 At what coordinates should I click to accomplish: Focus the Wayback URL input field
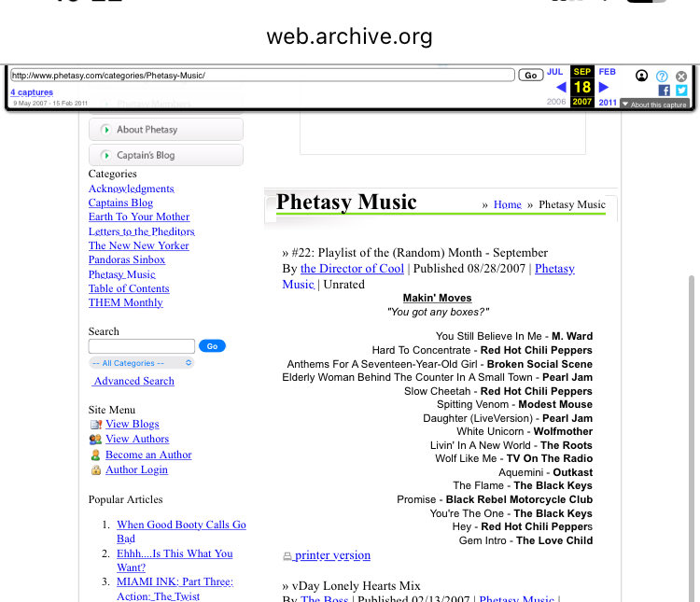[x=262, y=75]
